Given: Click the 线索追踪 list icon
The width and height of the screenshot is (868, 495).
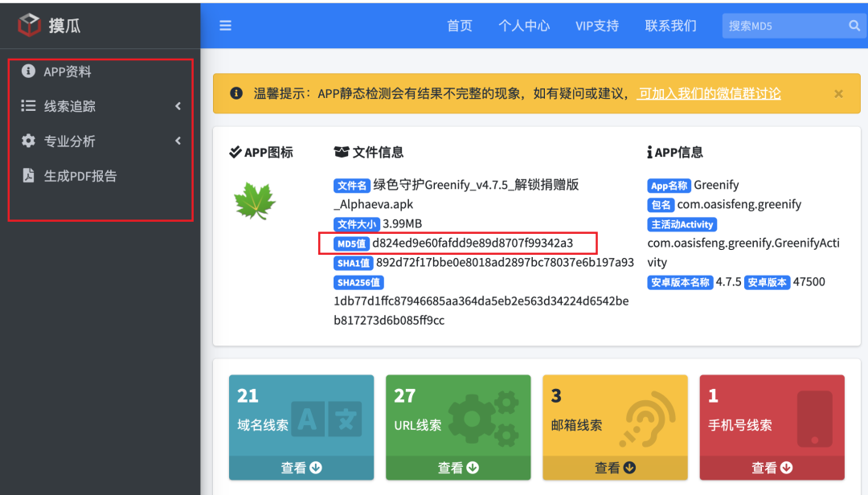Looking at the screenshot, I should tap(28, 105).
